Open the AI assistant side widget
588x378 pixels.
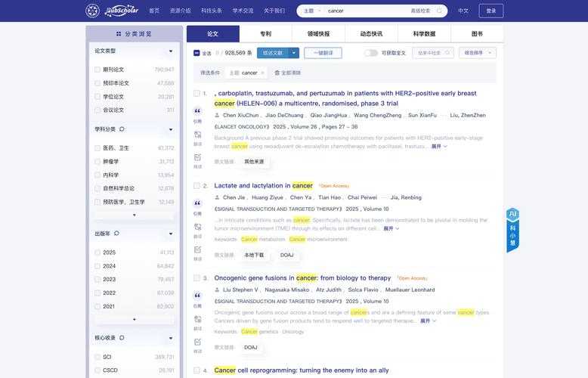pyautogui.click(x=512, y=231)
